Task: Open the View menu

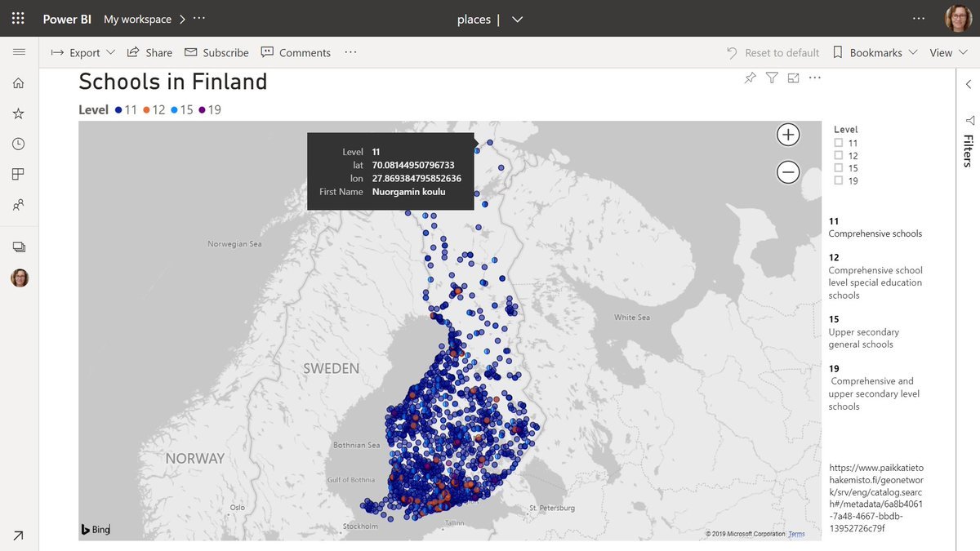Action: (947, 52)
